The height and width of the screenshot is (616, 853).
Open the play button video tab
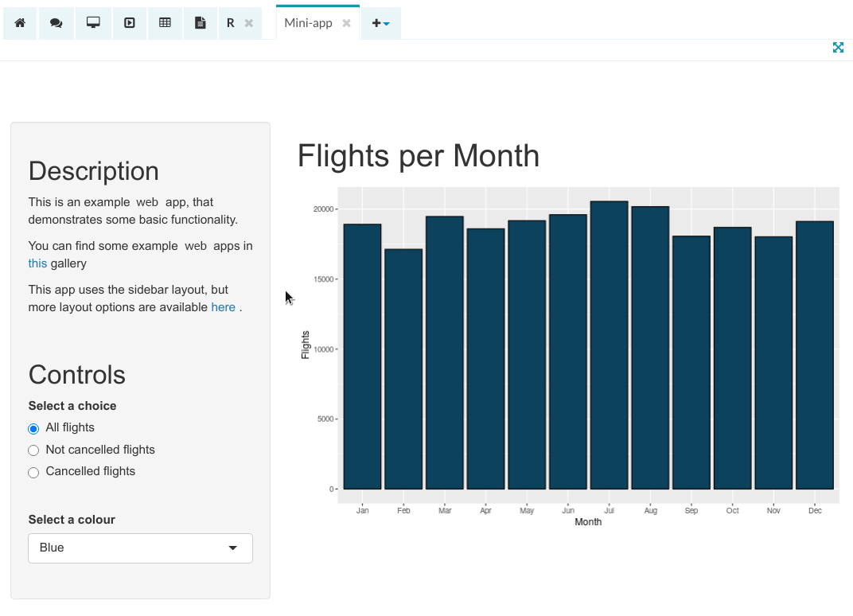coord(130,23)
